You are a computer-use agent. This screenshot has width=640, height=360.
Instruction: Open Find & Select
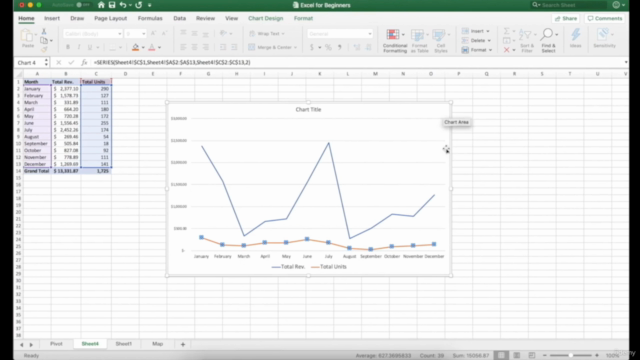(548, 41)
